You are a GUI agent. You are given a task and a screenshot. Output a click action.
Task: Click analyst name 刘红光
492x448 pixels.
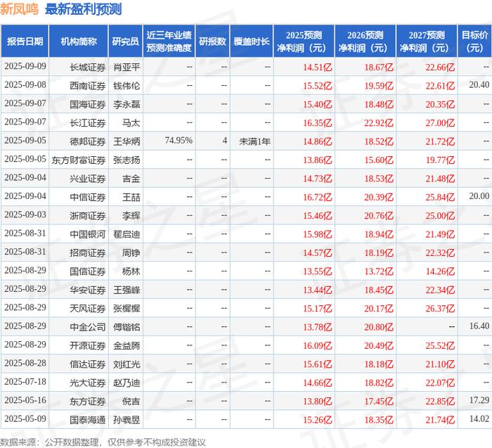point(127,364)
